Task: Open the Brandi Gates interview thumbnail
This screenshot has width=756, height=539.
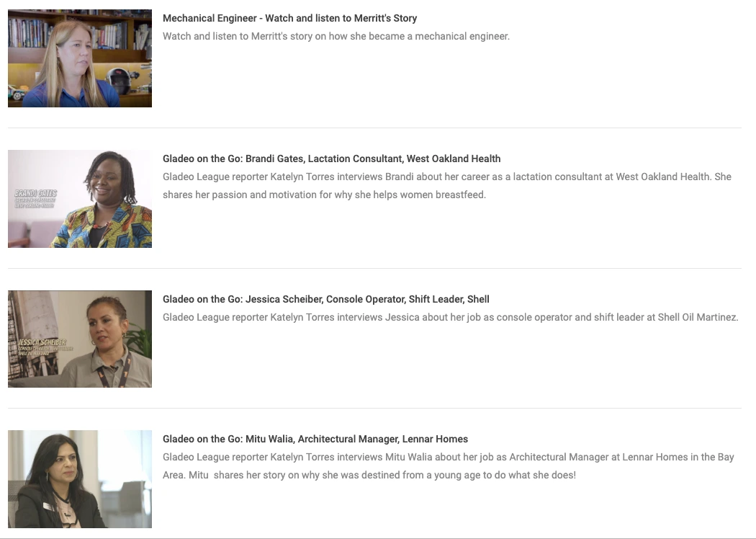Action: (79, 199)
